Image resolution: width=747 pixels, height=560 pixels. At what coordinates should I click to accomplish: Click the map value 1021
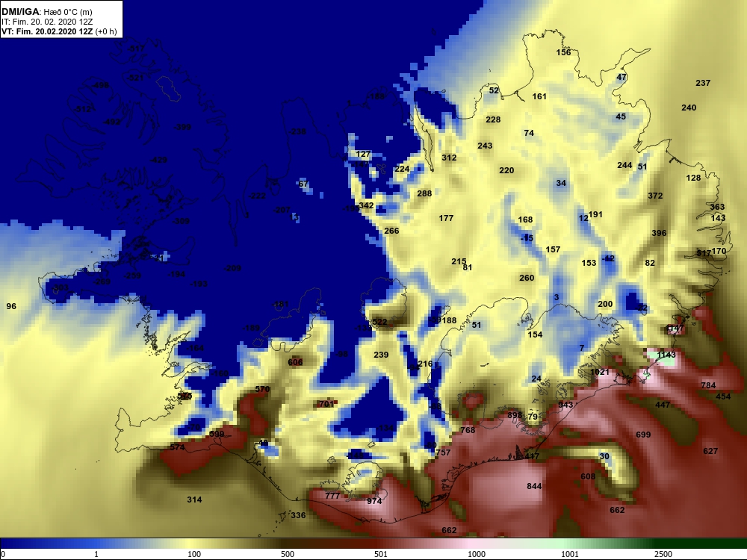click(x=600, y=373)
